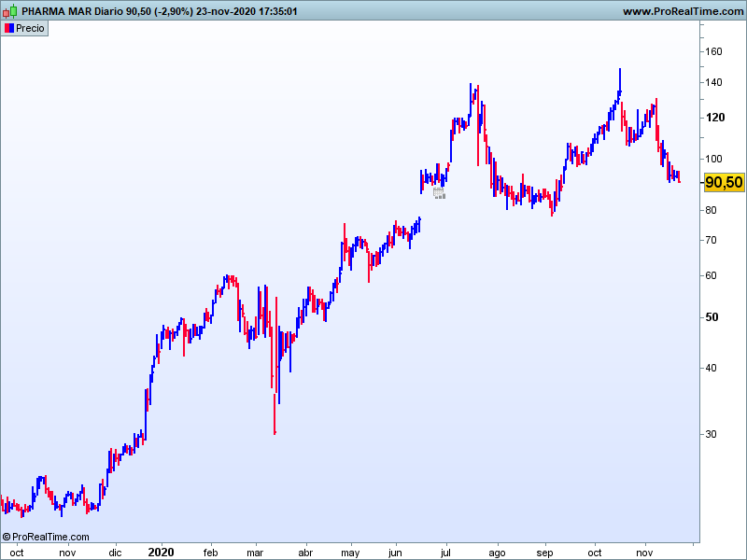Click the 30 level on the price scale
The image size is (747, 560).
(x=711, y=434)
